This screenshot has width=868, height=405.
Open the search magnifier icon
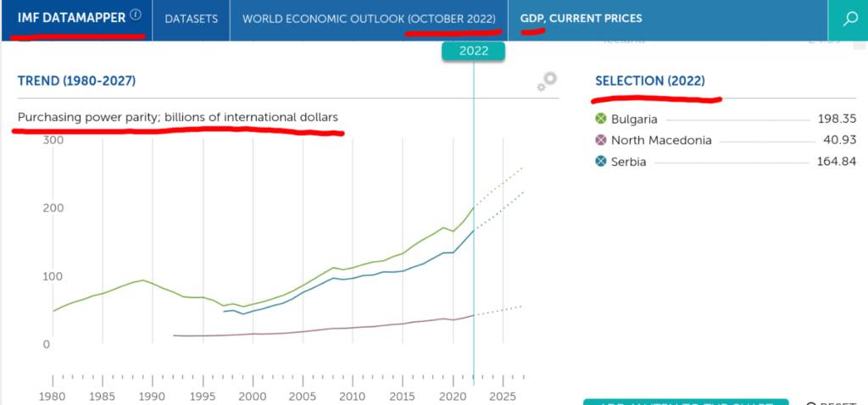(x=849, y=19)
